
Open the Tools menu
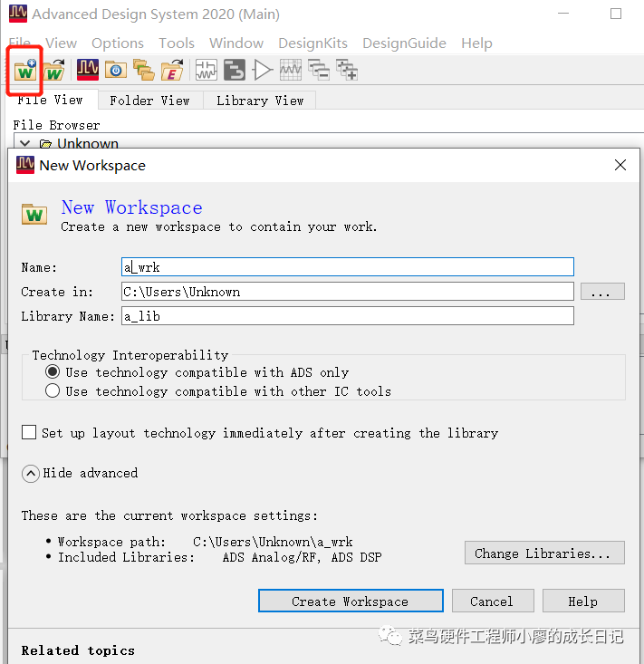(x=176, y=43)
